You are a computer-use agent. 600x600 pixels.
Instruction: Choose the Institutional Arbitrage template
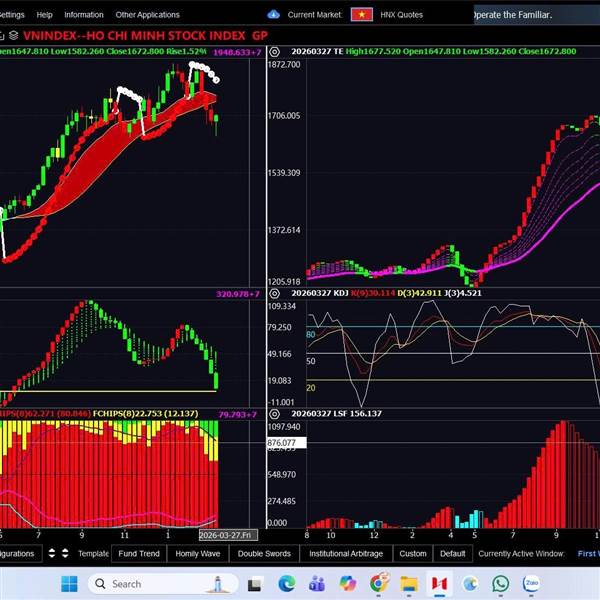pos(345,553)
